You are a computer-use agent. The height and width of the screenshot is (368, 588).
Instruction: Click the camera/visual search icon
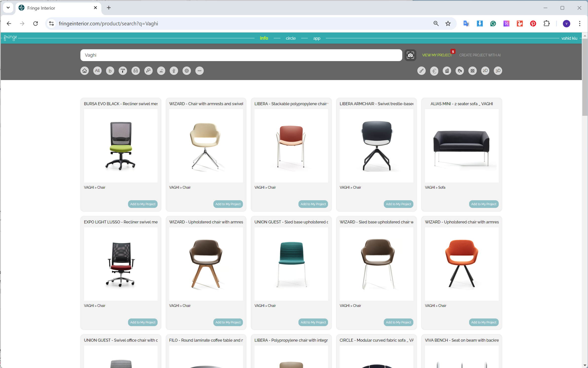pyautogui.click(x=410, y=55)
